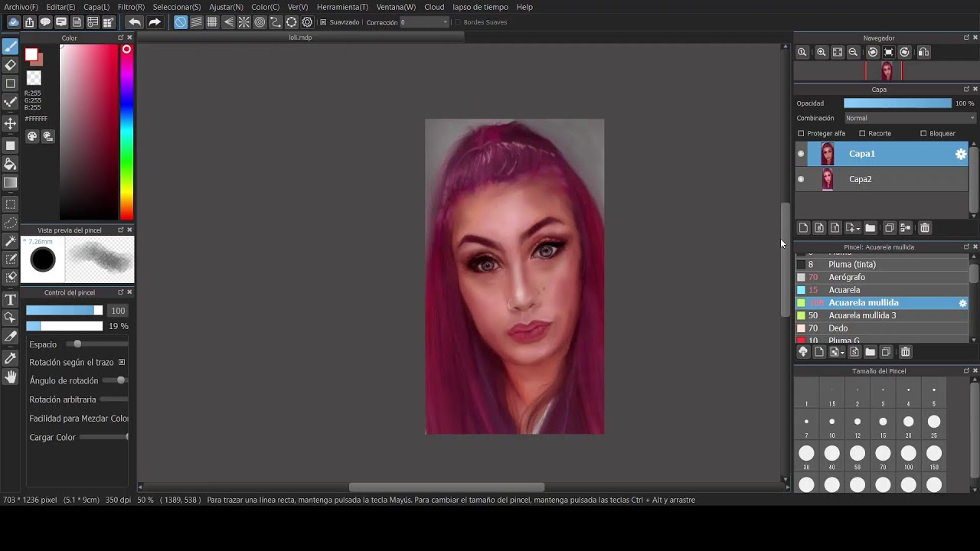Viewport: 980px width, 551px height.
Task: Select the rectangular Selection tool
Action: coord(11,204)
